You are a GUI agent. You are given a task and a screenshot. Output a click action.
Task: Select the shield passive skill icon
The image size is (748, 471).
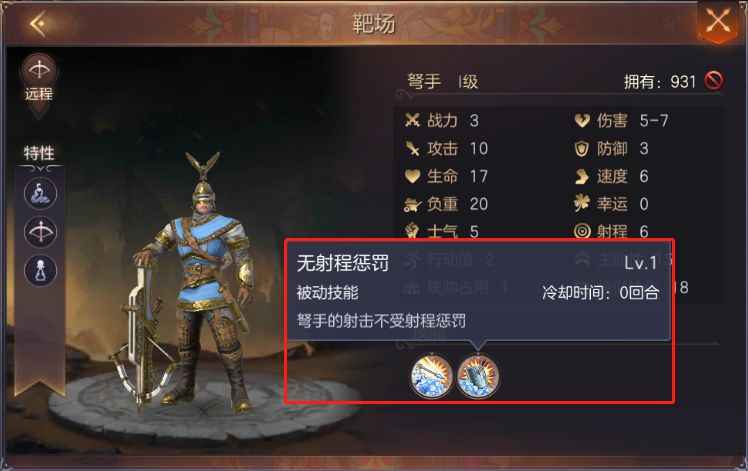tap(478, 375)
